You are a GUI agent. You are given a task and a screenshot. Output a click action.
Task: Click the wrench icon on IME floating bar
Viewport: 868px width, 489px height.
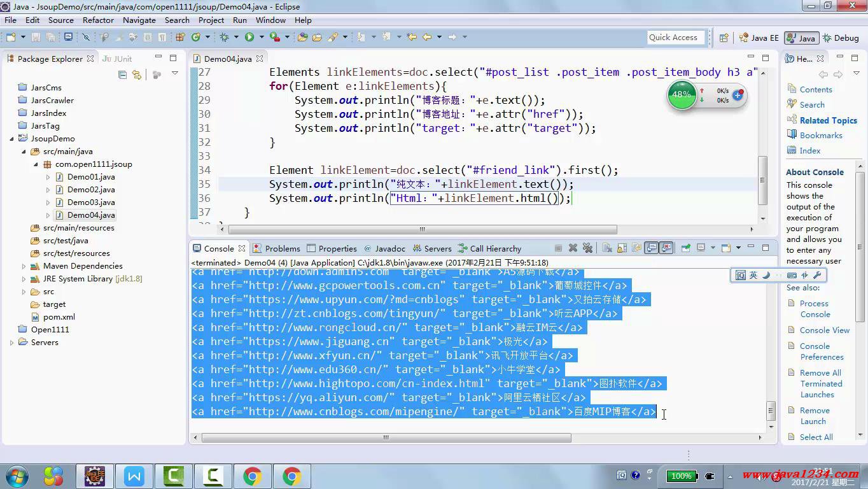(818, 275)
